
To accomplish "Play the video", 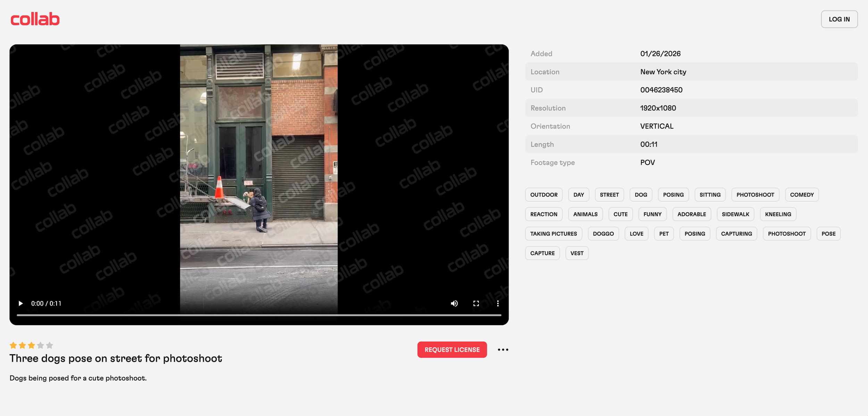I will point(20,303).
